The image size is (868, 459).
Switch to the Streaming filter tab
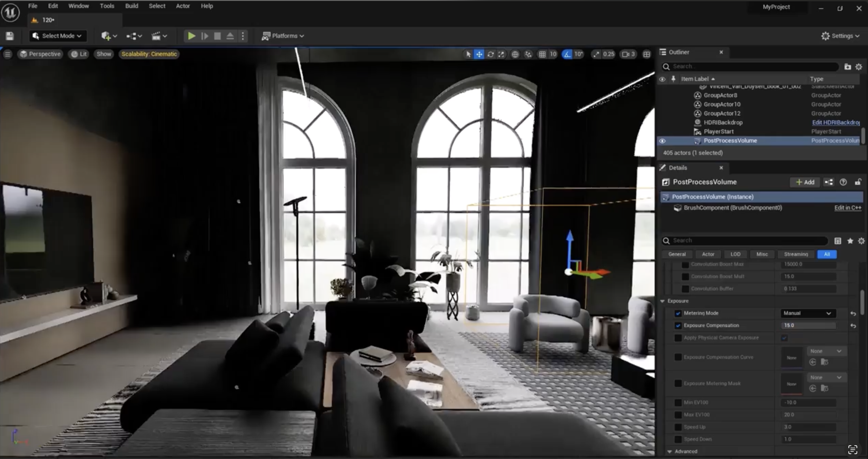[796, 254]
